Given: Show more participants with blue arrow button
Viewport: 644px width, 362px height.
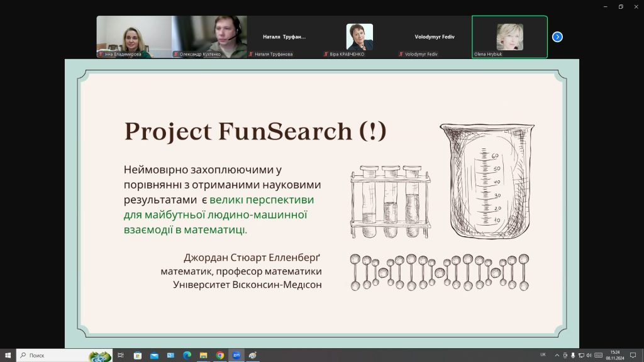Looking at the screenshot, I should [x=557, y=37].
